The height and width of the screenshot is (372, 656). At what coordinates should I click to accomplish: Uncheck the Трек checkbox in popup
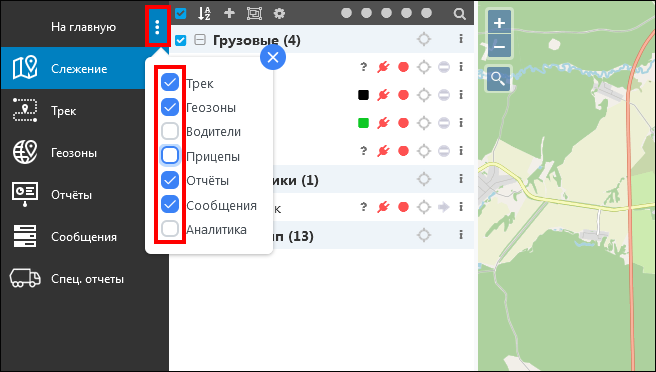point(170,82)
